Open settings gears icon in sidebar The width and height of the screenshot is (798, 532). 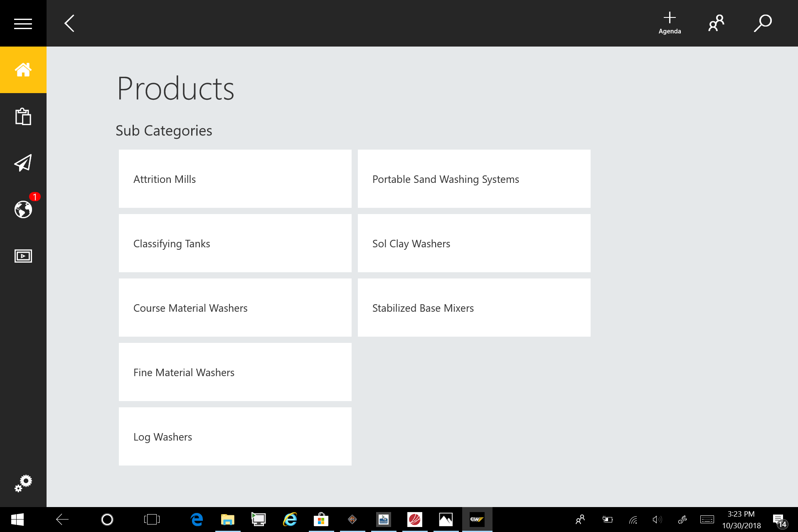(23, 483)
